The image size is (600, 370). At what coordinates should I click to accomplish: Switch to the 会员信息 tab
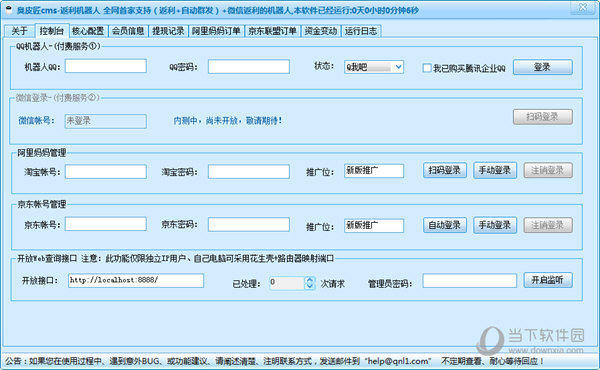(128, 31)
